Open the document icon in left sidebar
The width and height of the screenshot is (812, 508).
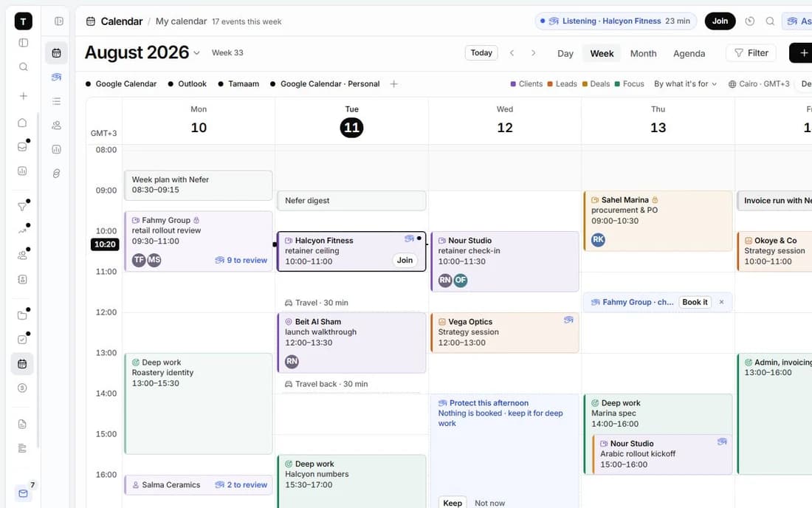coord(22,424)
